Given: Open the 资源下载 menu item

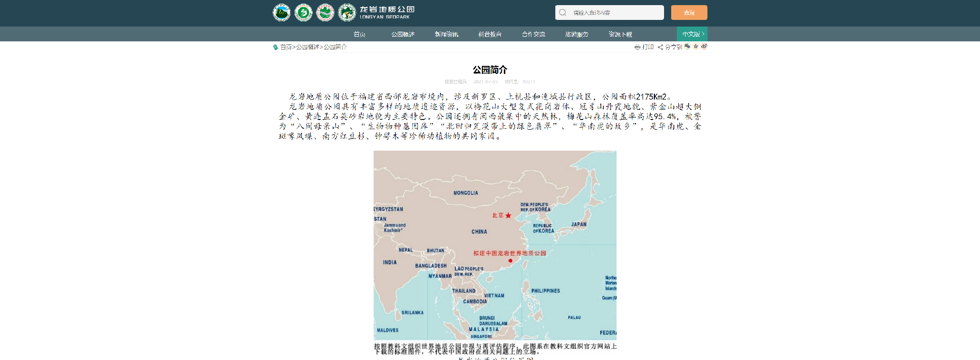Looking at the screenshot, I should (620, 34).
